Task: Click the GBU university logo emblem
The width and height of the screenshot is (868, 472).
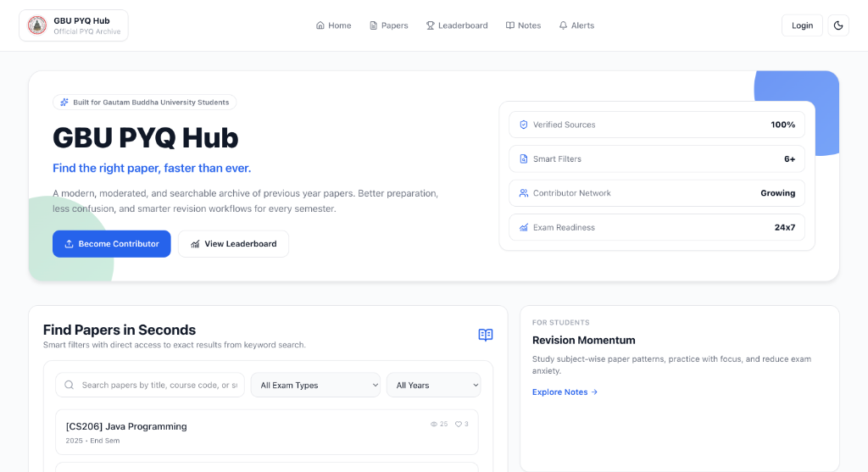Action: coord(37,25)
